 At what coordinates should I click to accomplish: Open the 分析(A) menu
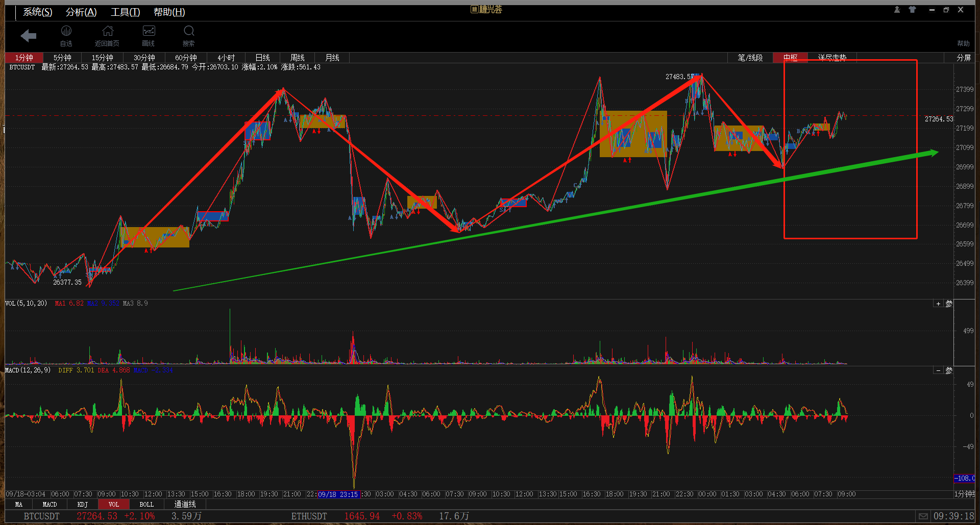pos(81,12)
